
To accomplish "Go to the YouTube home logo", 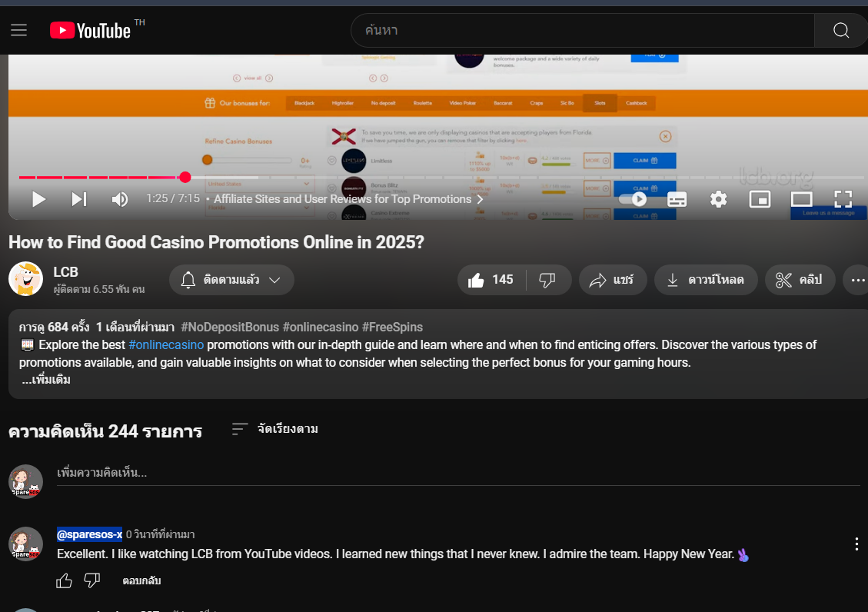I will [x=90, y=31].
